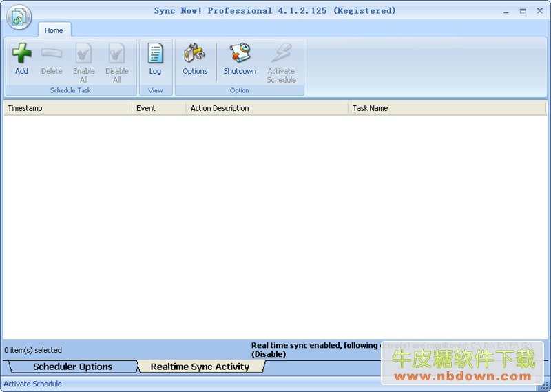
Task: Click the Activate Schedule icon
Action: 281,54
